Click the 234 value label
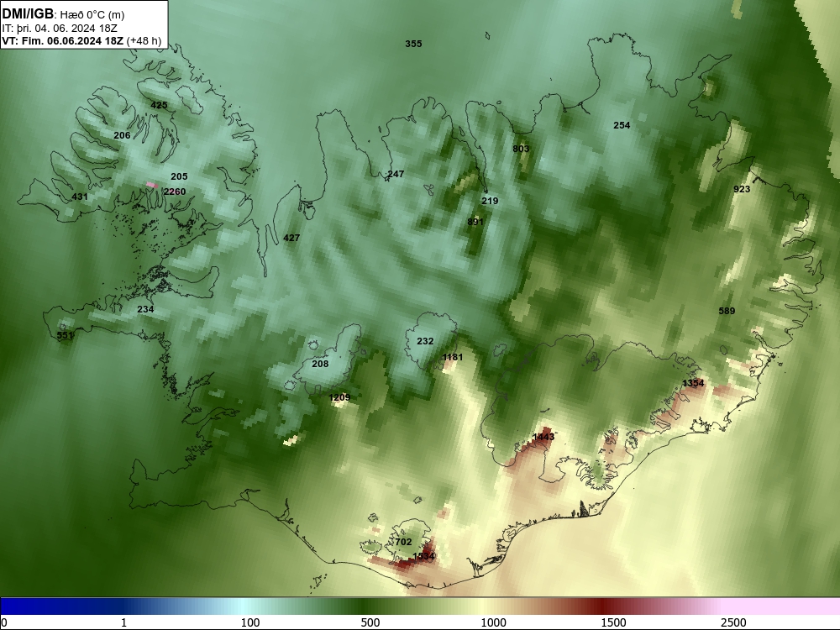The height and width of the screenshot is (630, 840). [x=145, y=309]
